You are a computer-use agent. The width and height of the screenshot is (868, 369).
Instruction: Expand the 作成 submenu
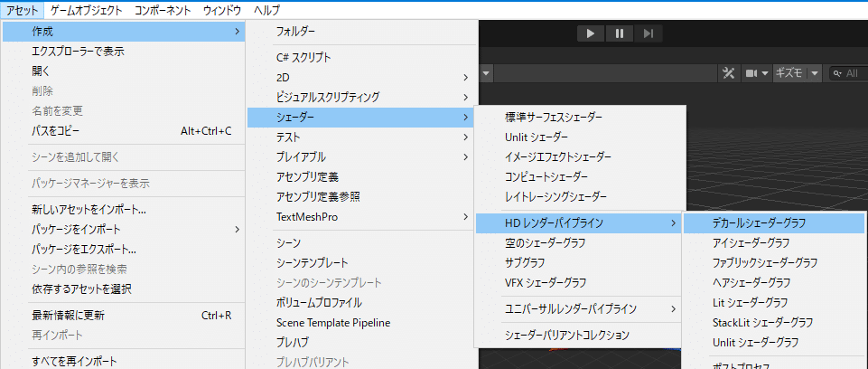click(x=124, y=32)
